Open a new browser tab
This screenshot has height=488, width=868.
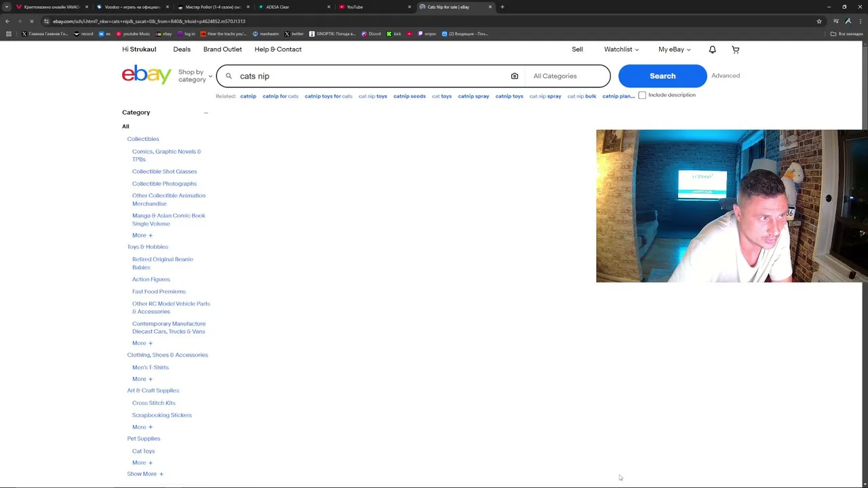502,7
